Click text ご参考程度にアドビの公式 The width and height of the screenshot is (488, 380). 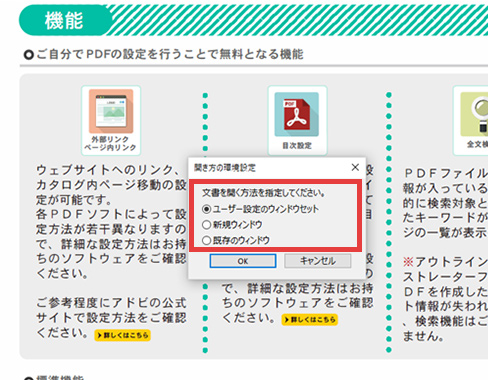(x=111, y=303)
